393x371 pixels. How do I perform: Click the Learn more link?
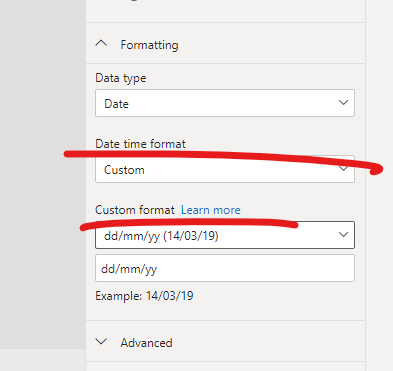[211, 210]
